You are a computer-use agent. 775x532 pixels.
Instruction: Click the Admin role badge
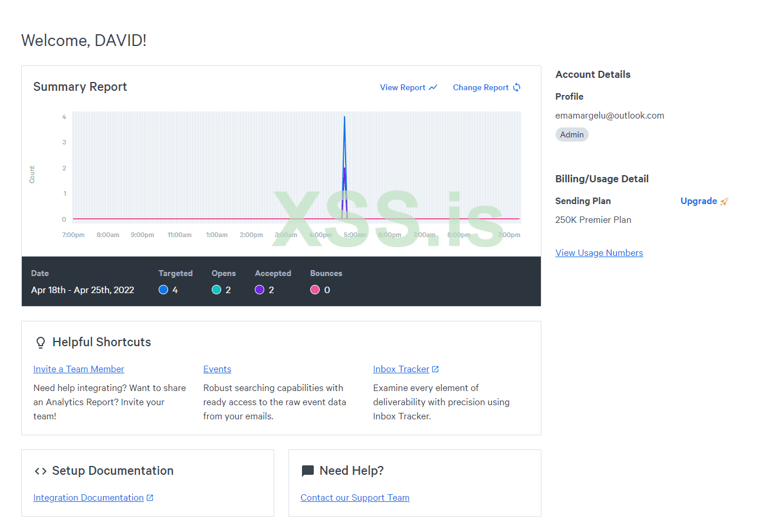coord(572,134)
